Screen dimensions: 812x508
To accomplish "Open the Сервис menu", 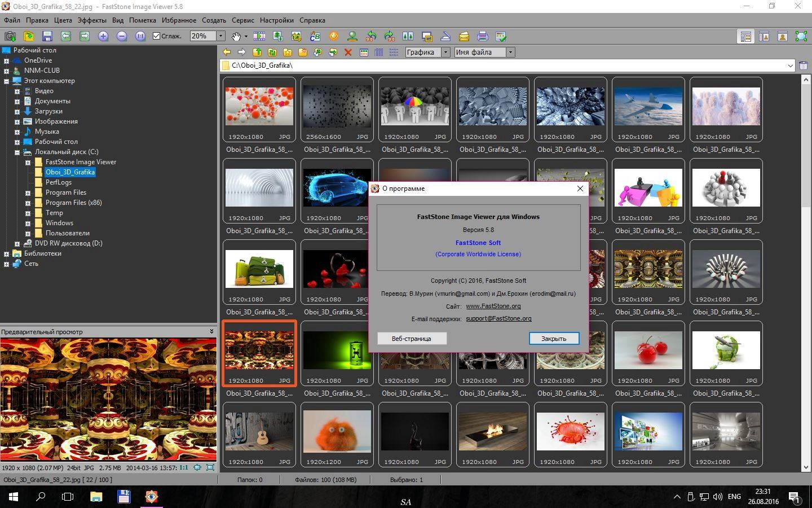I will (x=243, y=20).
